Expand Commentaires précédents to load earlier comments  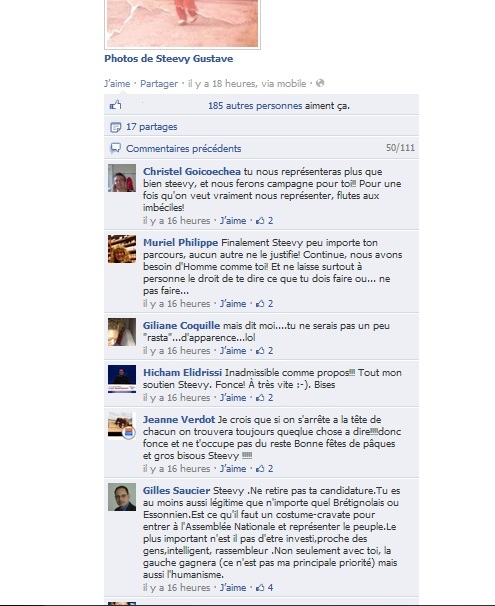tap(184, 148)
